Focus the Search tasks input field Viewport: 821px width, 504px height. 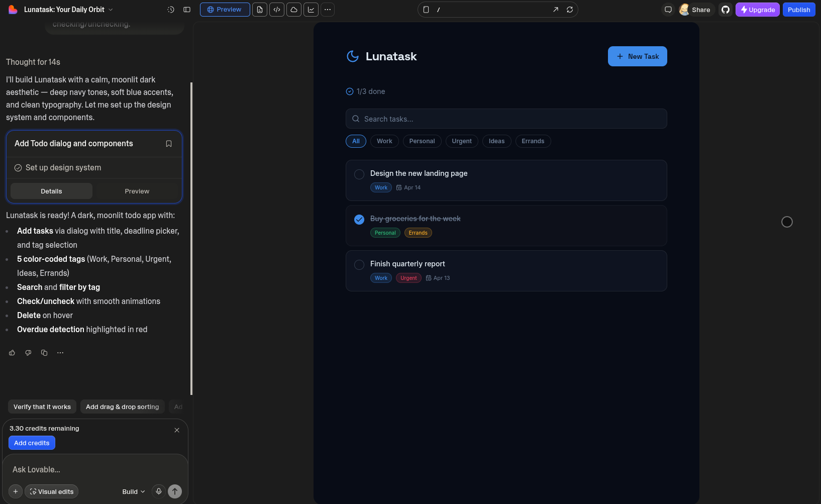506,119
